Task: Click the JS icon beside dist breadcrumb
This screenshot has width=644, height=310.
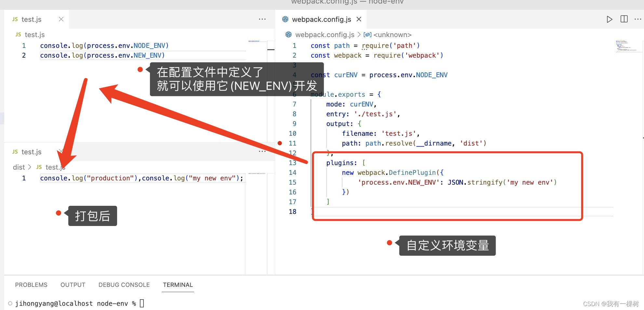Action: (39, 167)
